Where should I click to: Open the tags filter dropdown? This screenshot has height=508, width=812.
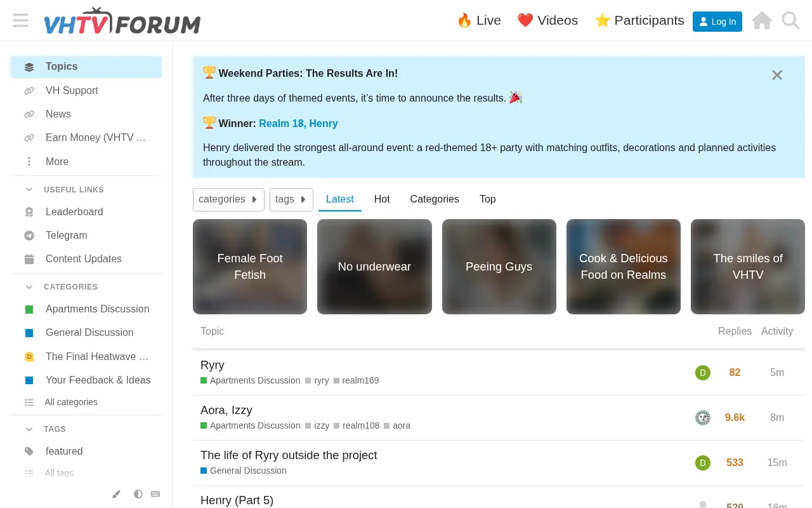[x=291, y=199]
